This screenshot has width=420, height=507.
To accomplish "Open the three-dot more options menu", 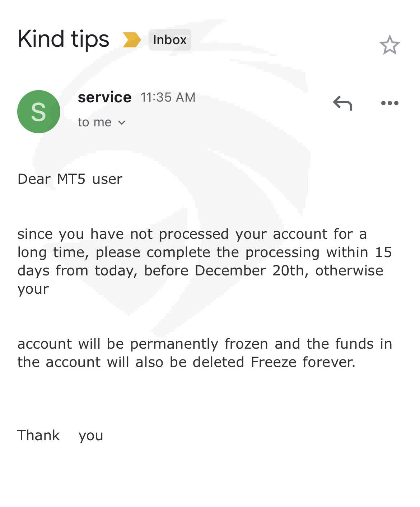I will click(389, 103).
